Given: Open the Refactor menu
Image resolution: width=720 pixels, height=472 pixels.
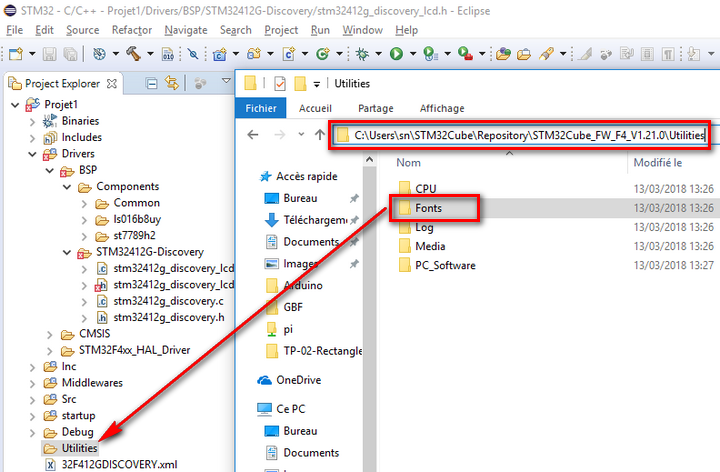Looking at the screenshot, I should [132, 30].
